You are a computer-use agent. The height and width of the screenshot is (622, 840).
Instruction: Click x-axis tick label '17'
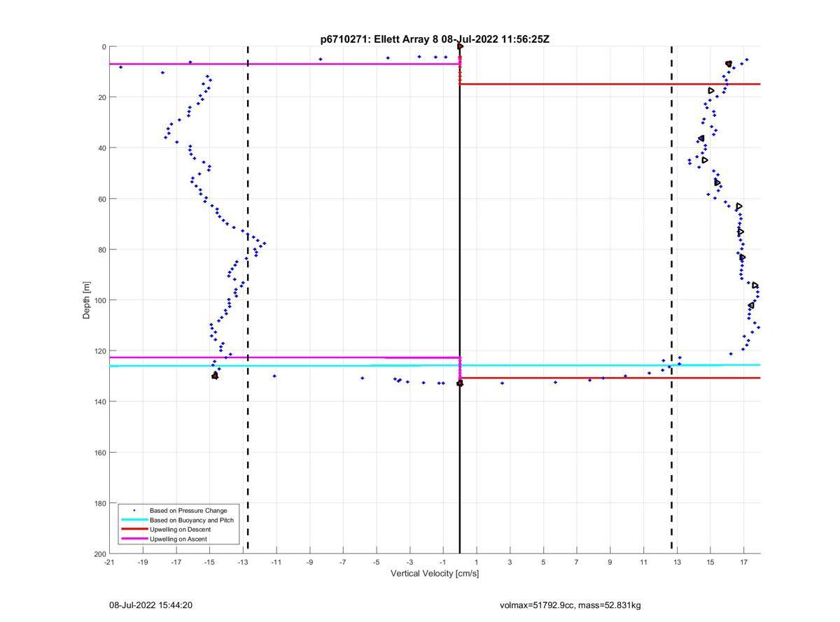point(743,562)
